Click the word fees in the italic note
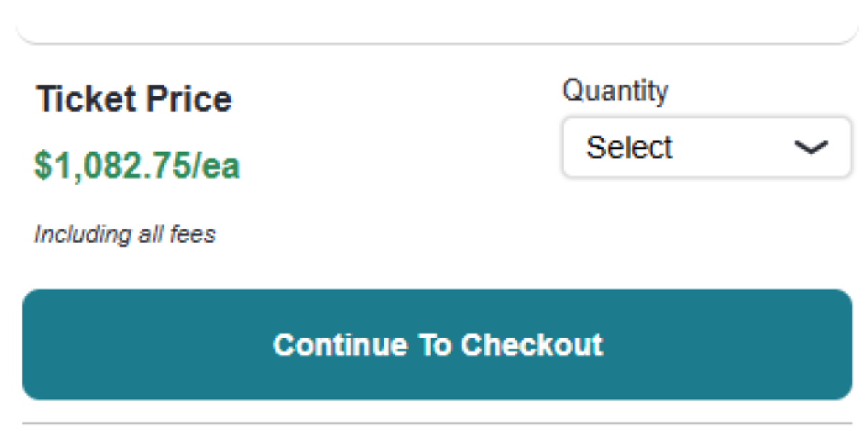Image resolution: width=868 pixels, height=434 pixels. point(196,234)
